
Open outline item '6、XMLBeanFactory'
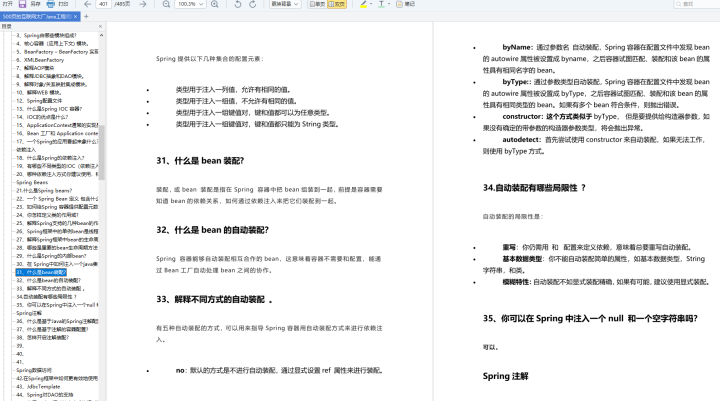point(40,60)
